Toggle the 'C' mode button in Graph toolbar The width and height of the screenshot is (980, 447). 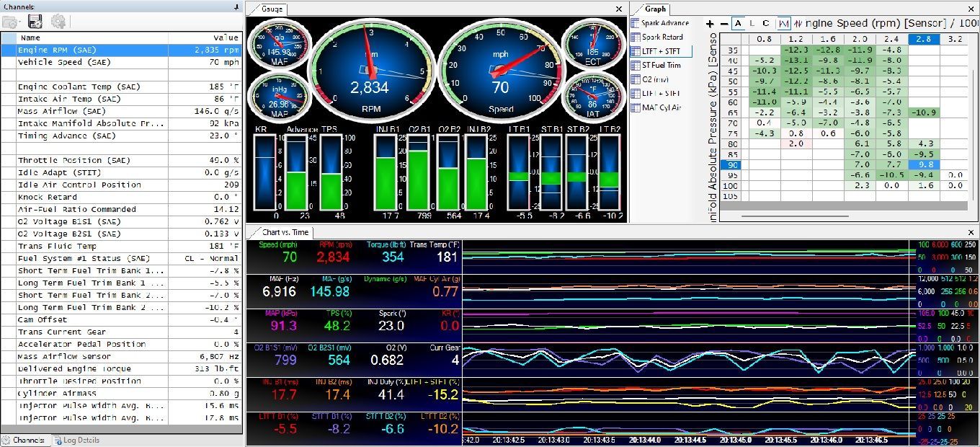pos(766,23)
